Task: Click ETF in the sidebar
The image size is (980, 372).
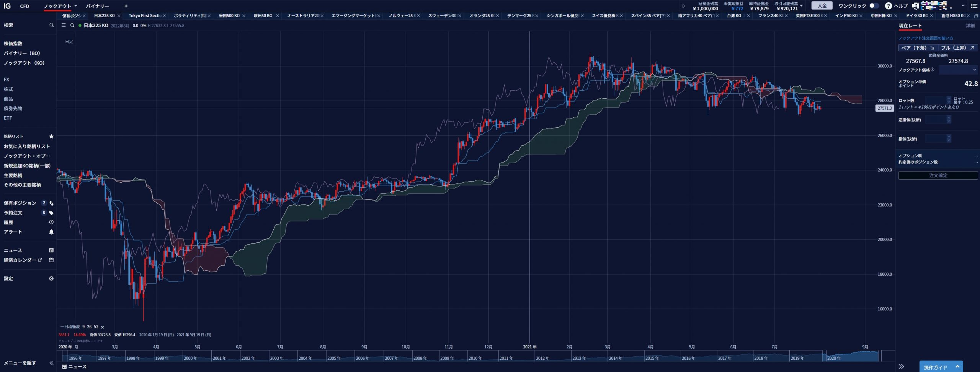Action: click(x=8, y=118)
